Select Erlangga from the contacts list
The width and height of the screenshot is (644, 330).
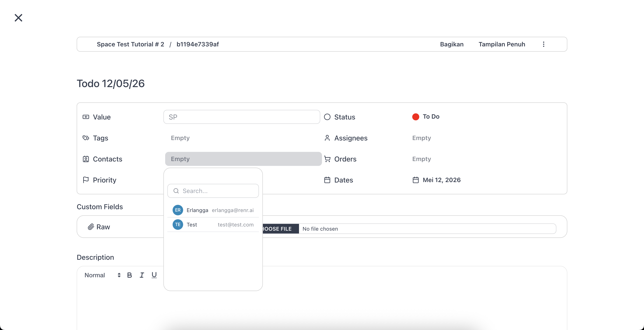pyautogui.click(x=213, y=210)
